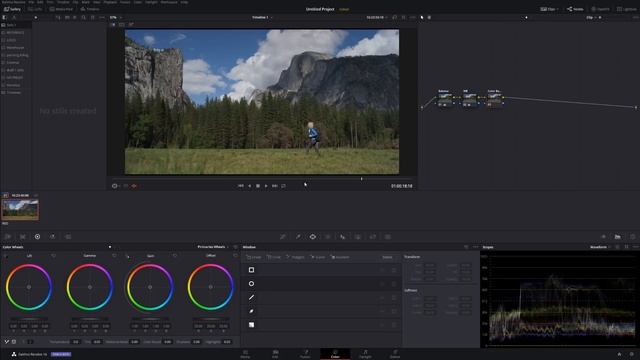The height and width of the screenshot is (360, 640).
Task: Open the Camera Raw palette icon
Action: coord(8,237)
